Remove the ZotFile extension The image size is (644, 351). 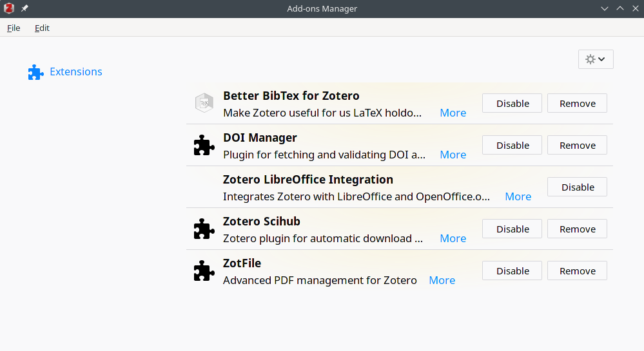click(x=577, y=270)
